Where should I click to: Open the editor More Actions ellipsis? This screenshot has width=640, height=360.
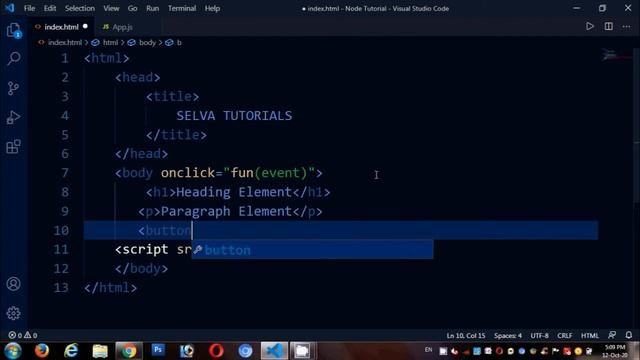tap(627, 27)
